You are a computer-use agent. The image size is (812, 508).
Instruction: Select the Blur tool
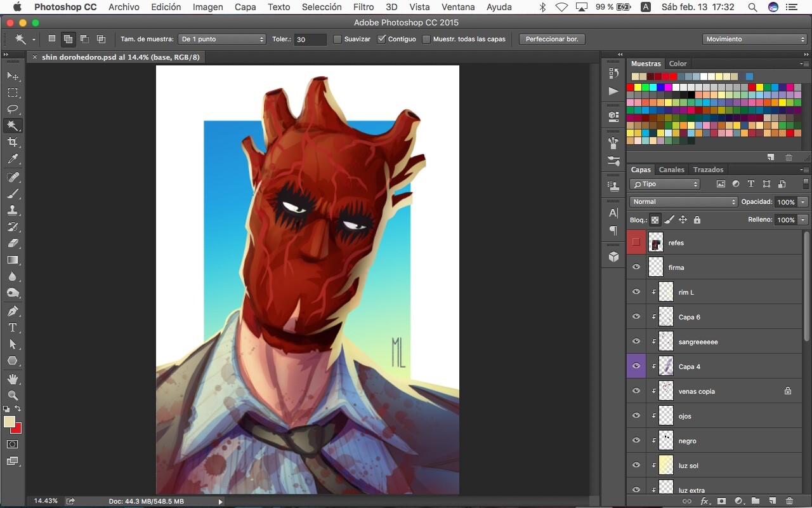click(13, 276)
